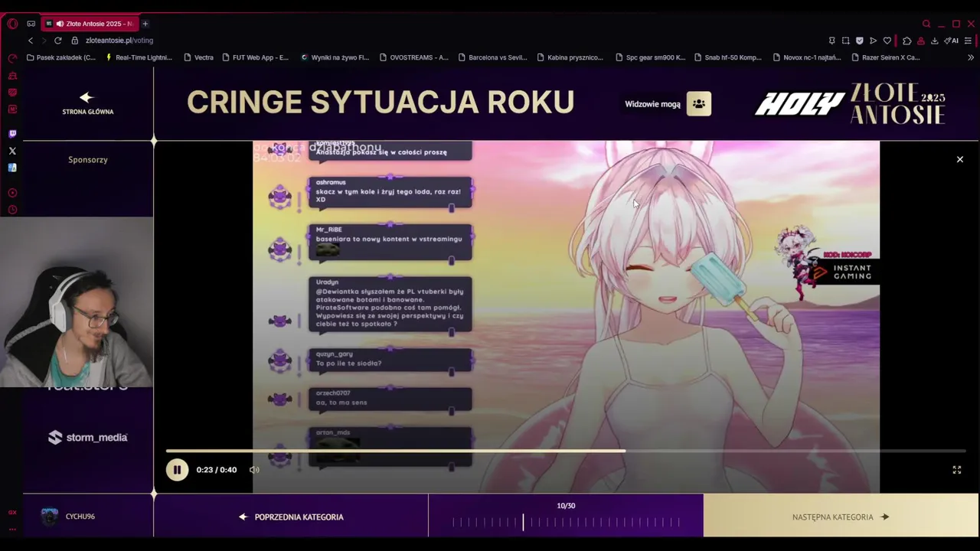
Task: Open the profile account icon in toolbar
Action: (x=920, y=41)
